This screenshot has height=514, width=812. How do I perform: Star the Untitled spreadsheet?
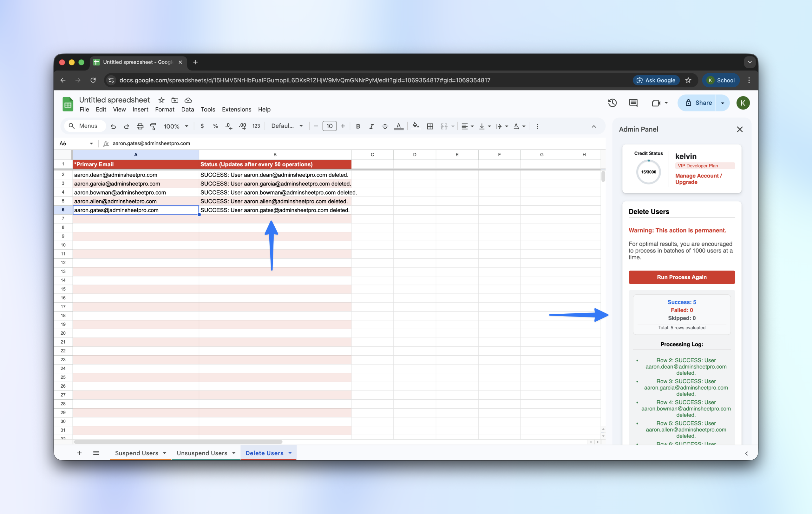tap(161, 100)
